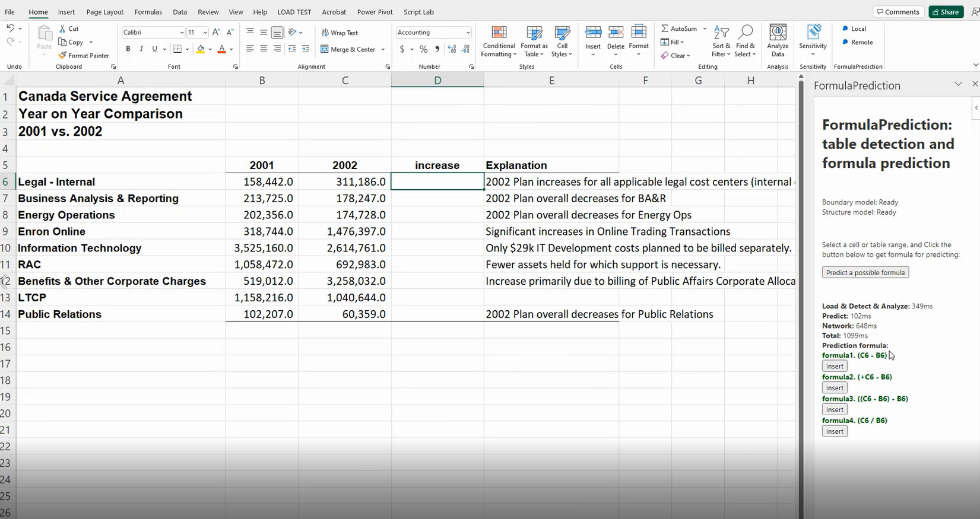Toggle Wrap Text
This screenshot has width=980, height=519.
pyautogui.click(x=340, y=33)
